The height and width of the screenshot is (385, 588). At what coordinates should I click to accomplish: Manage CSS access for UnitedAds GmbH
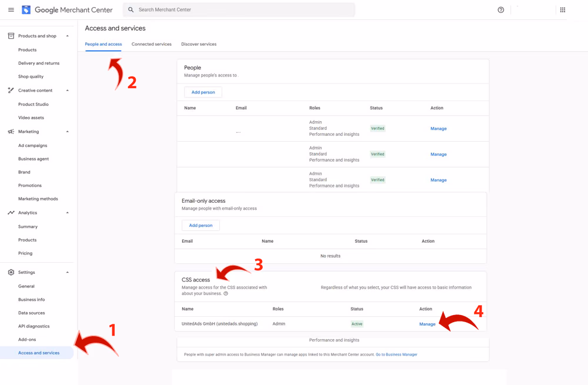click(x=427, y=324)
